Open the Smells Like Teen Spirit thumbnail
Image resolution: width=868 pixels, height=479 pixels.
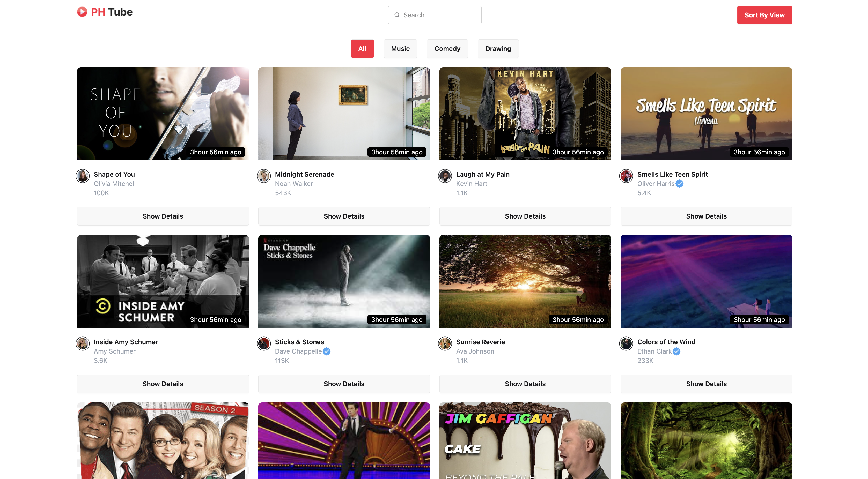(706, 114)
